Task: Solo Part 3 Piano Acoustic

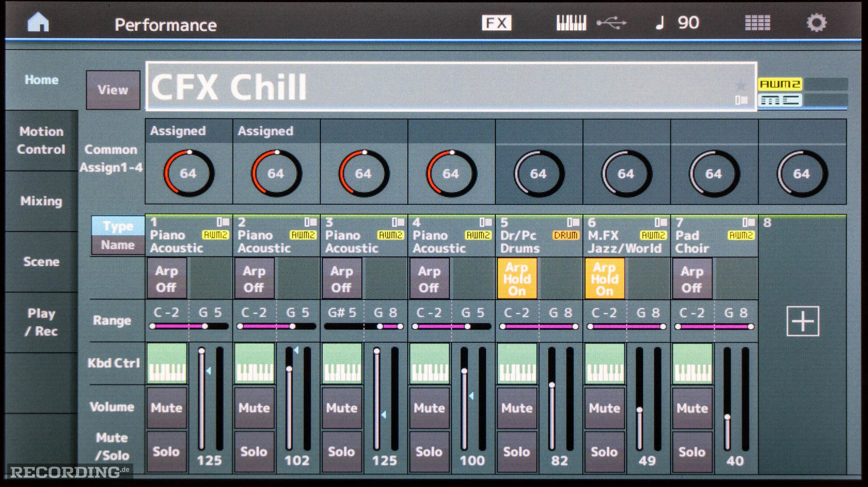Action: coord(341,451)
